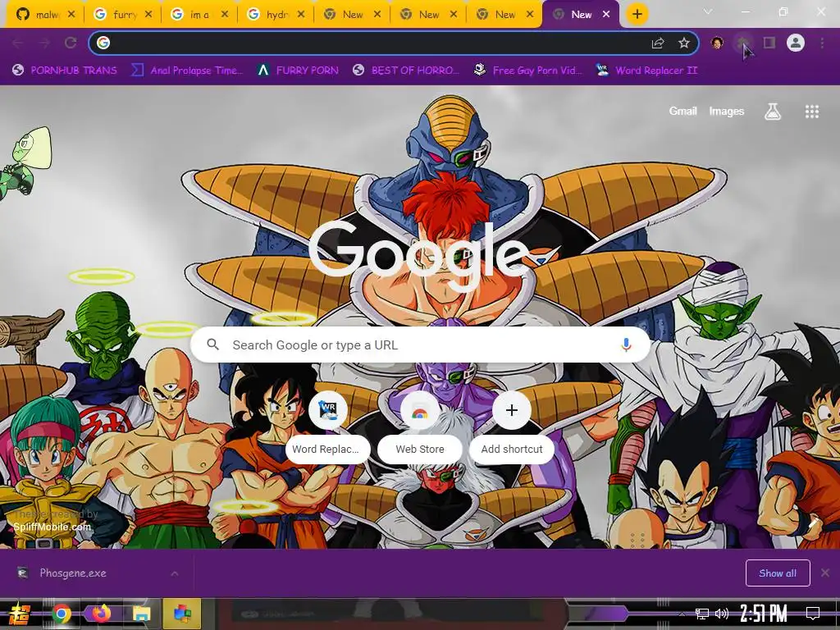Viewport: 840px width, 630px height.
Task: Click the Search Google or type a URL box
Action: [421, 345]
